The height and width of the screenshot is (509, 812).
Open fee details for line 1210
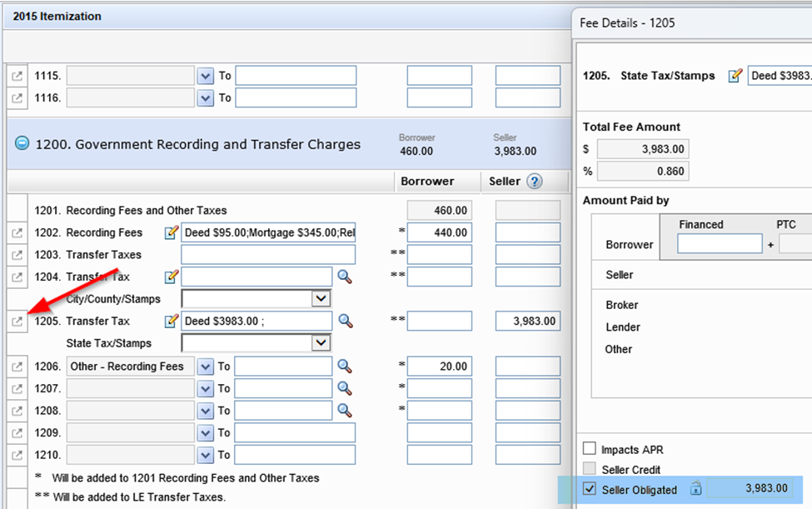pos(17,455)
